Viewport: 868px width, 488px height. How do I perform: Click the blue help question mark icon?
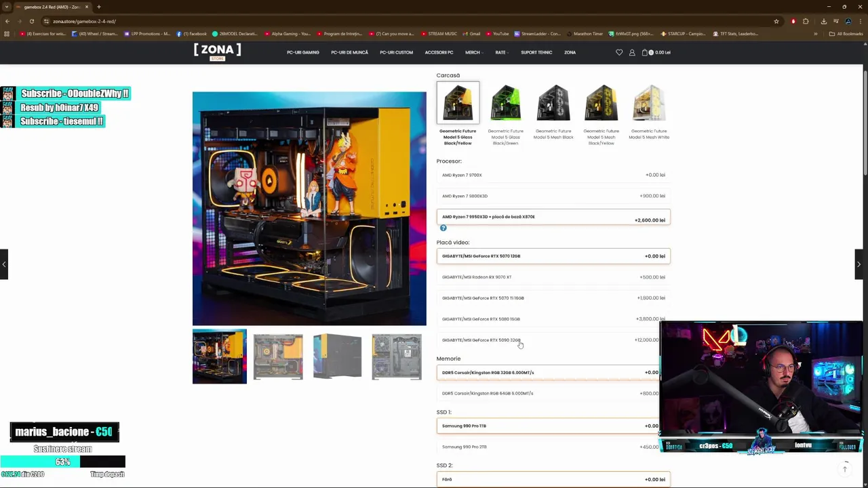pyautogui.click(x=443, y=228)
